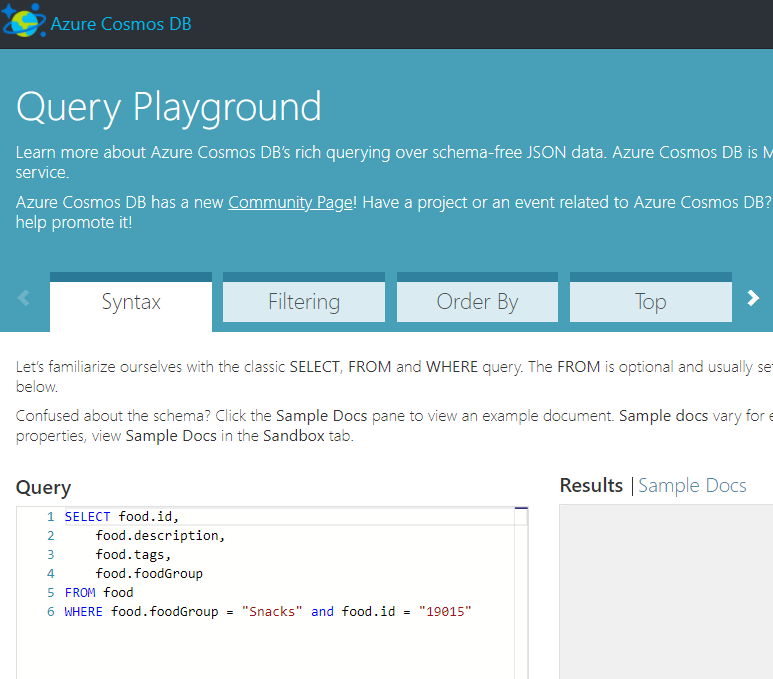The height and width of the screenshot is (679, 773).
Task: Click the Azure Cosmos DB planet logo
Action: click(24, 21)
